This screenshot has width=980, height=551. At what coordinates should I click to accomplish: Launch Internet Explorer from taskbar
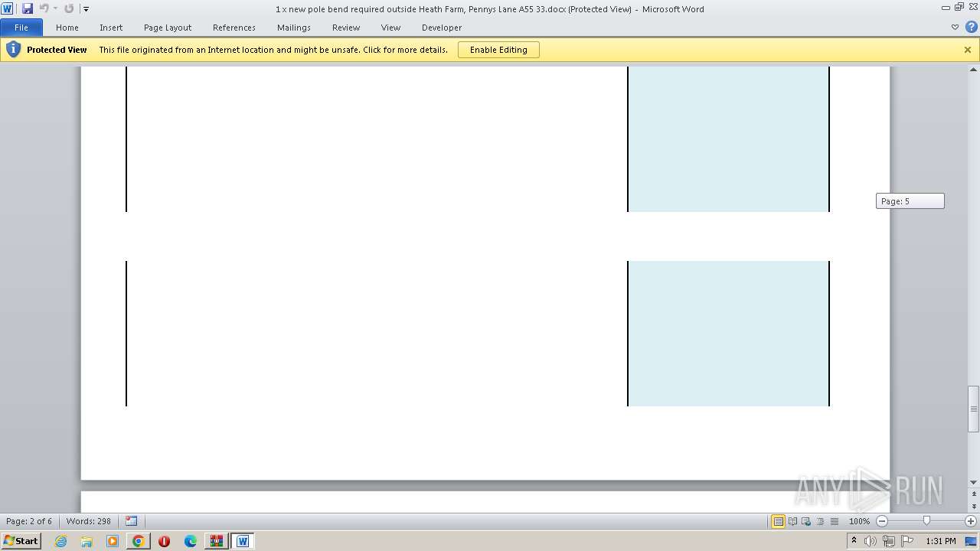tap(61, 541)
